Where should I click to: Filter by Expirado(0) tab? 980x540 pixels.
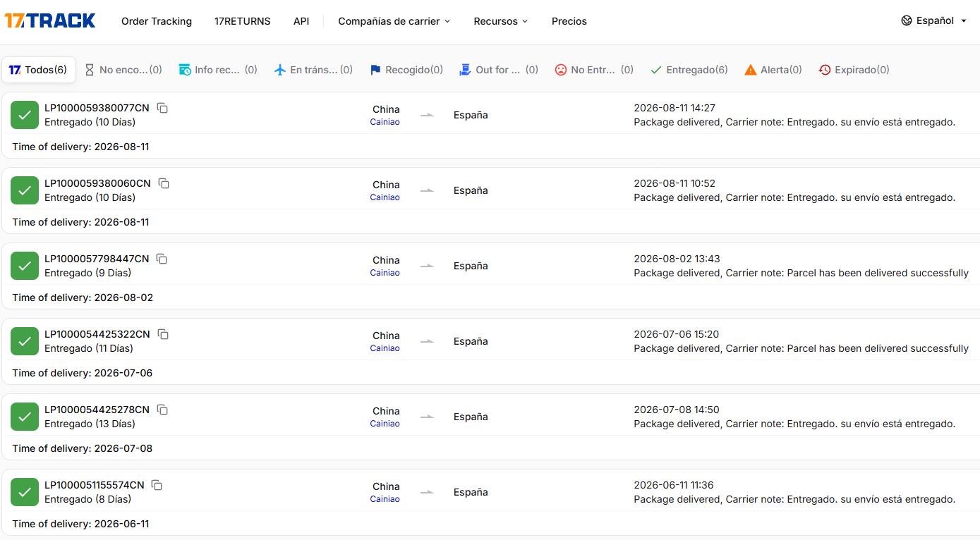[x=854, y=70]
